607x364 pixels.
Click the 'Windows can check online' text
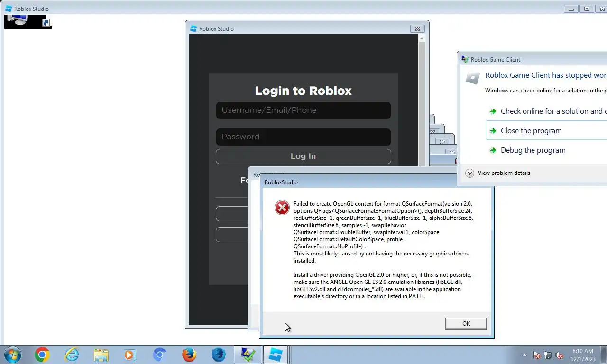(x=546, y=90)
